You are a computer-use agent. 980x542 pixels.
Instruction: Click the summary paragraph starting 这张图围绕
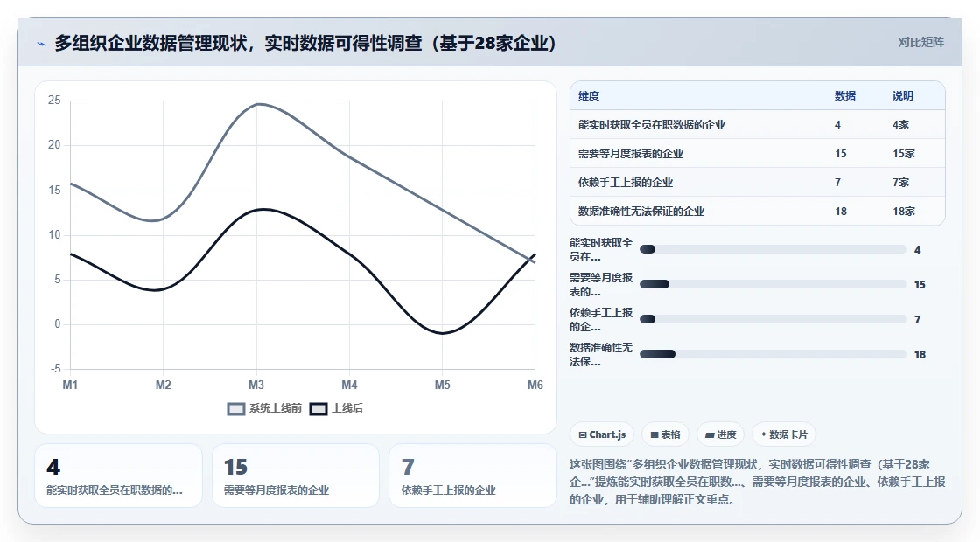tap(757, 482)
